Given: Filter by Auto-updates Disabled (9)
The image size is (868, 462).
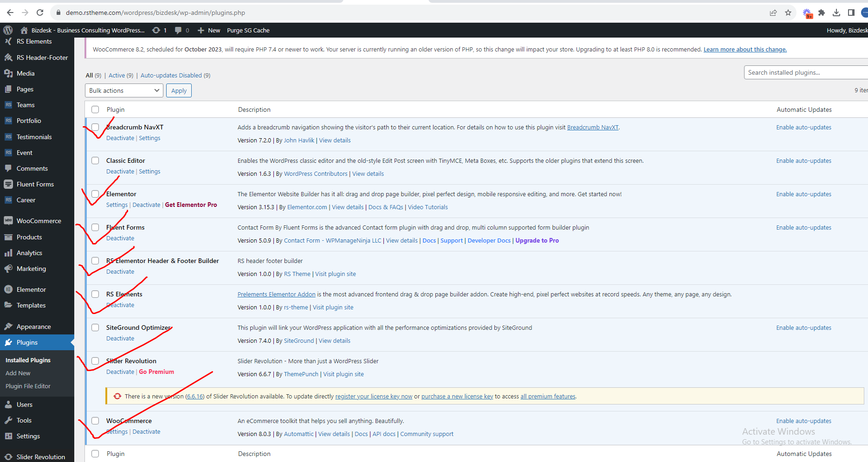Looking at the screenshot, I should click(x=175, y=75).
